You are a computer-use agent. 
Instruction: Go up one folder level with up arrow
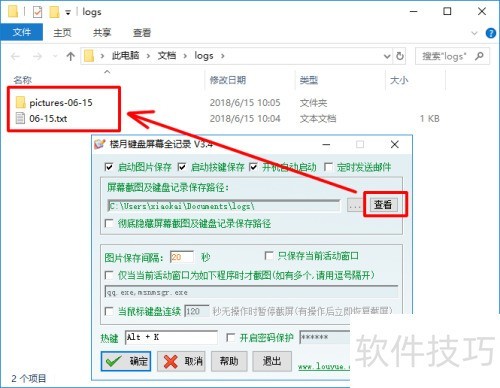tap(70, 56)
